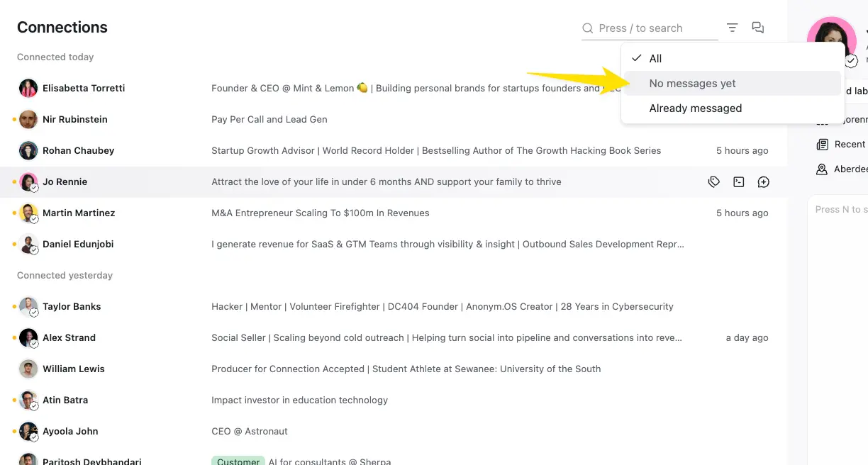Click the Customer label on Paritosh's row
Image resolution: width=868 pixels, height=465 pixels.
tap(238, 461)
